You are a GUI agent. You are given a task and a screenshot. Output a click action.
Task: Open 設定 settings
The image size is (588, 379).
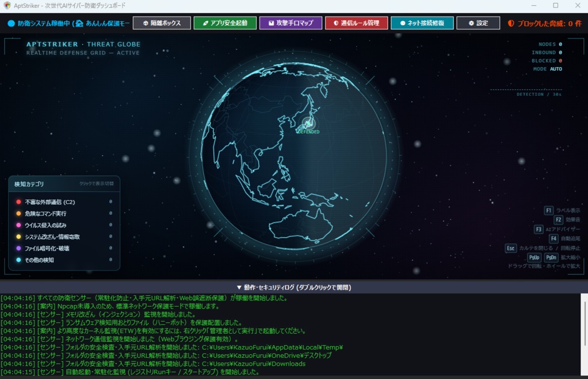click(478, 23)
